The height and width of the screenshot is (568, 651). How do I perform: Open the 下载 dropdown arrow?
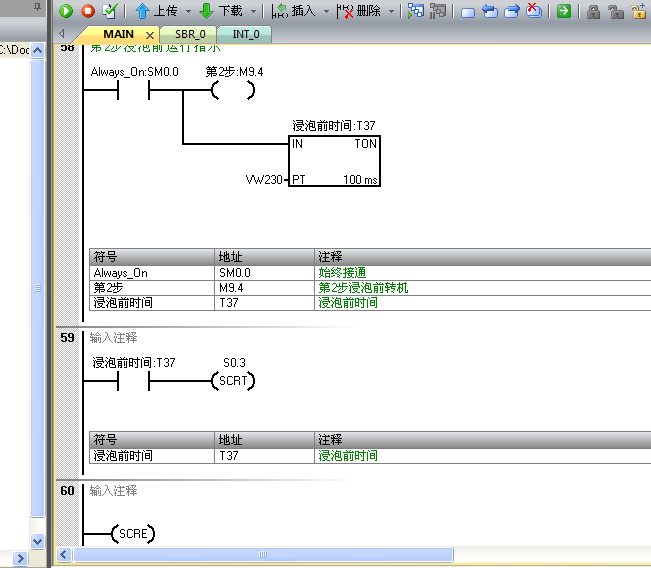click(x=254, y=11)
